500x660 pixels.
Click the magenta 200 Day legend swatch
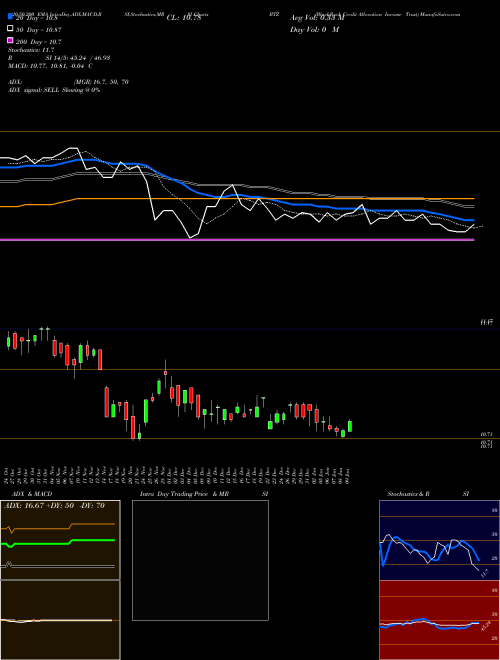pos(10,40)
